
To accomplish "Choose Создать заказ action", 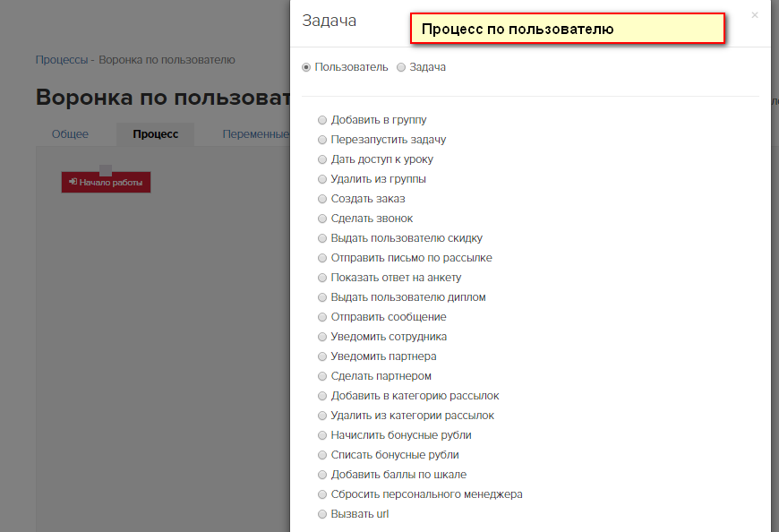I will click(322, 199).
